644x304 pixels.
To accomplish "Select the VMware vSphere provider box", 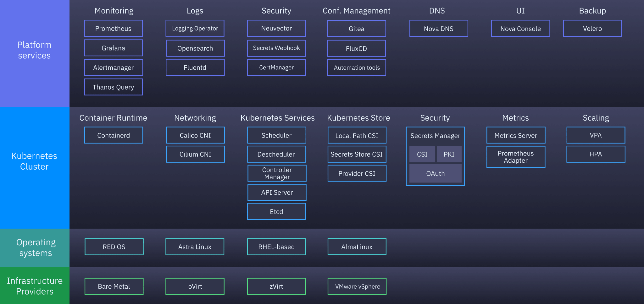I will click(357, 286).
